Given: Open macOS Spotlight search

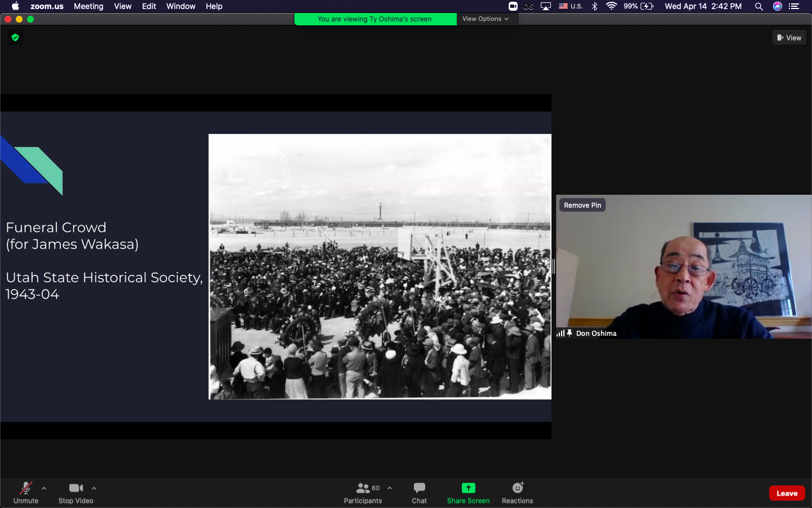Looking at the screenshot, I should point(759,6).
